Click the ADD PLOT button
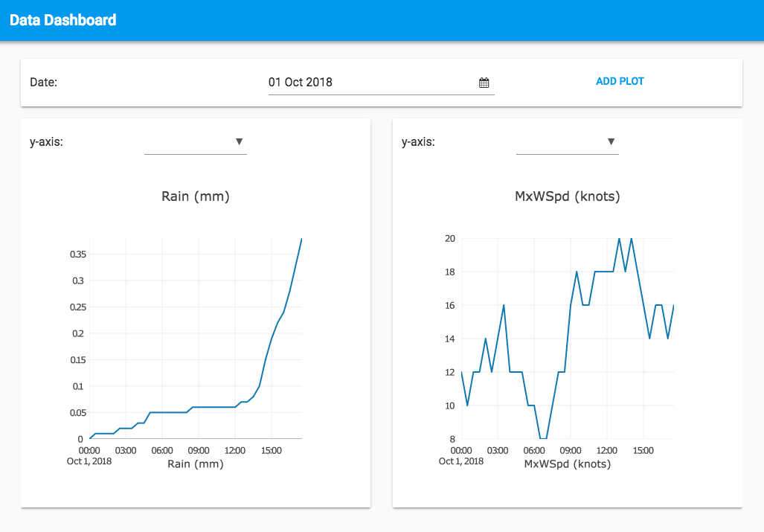Screen dimensions: 764x532 coord(620,81)
